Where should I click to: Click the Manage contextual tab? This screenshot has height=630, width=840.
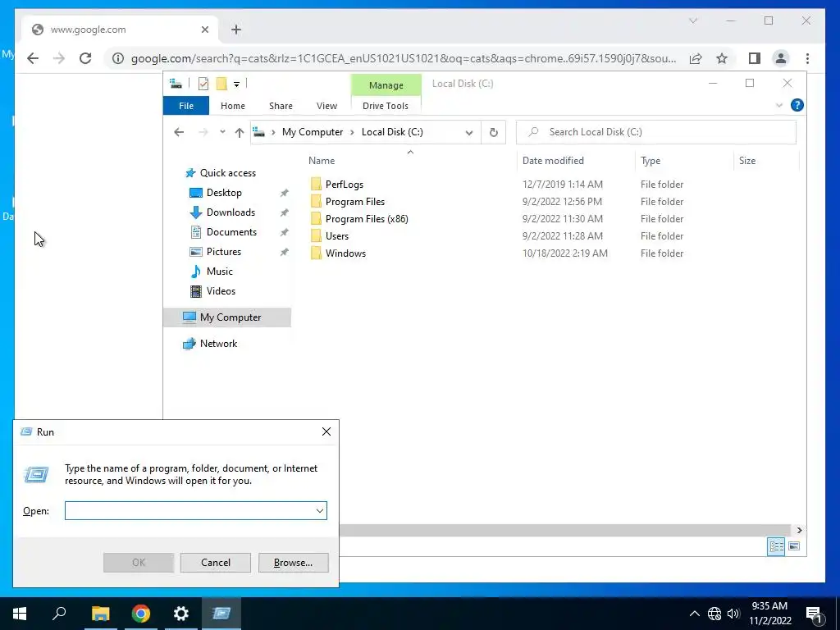coord(386,85)
